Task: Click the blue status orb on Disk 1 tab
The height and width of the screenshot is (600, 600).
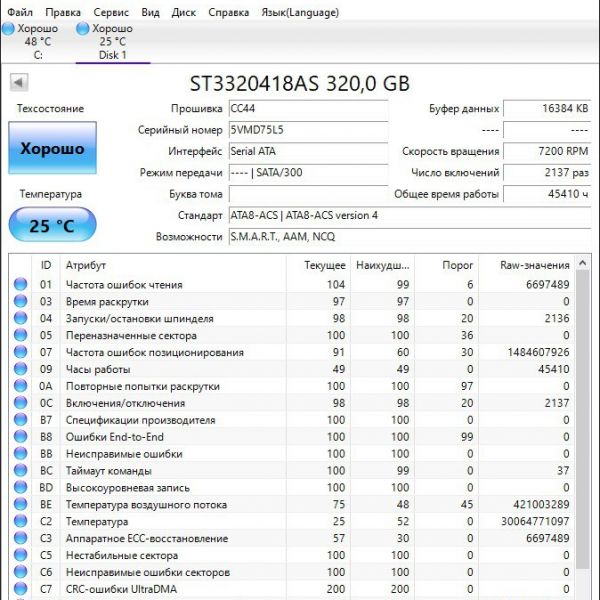Action: [83, 28]
